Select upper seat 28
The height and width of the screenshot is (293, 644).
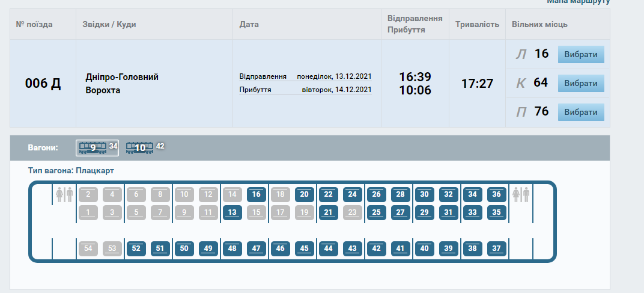point(401,194)
